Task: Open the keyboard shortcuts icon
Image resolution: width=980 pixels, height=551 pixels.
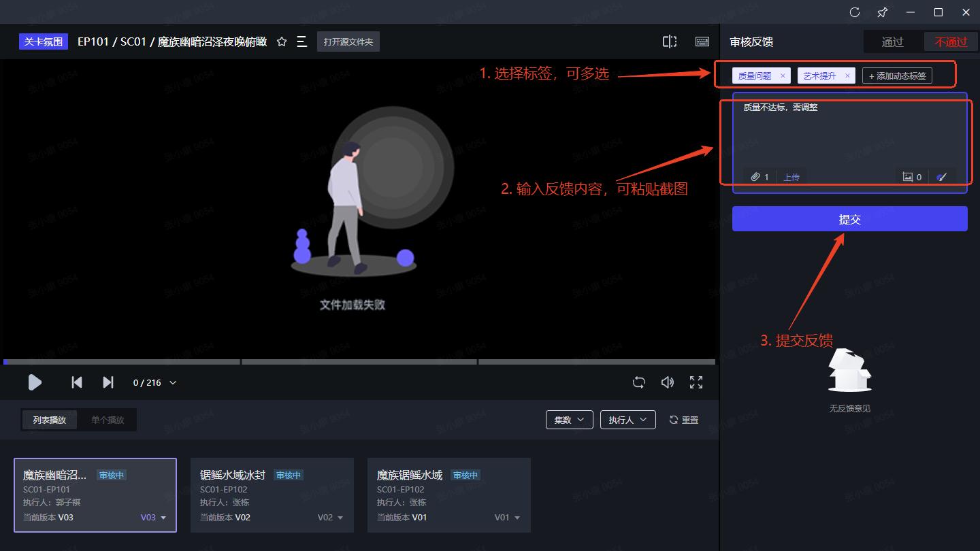Action: point(702,42)
